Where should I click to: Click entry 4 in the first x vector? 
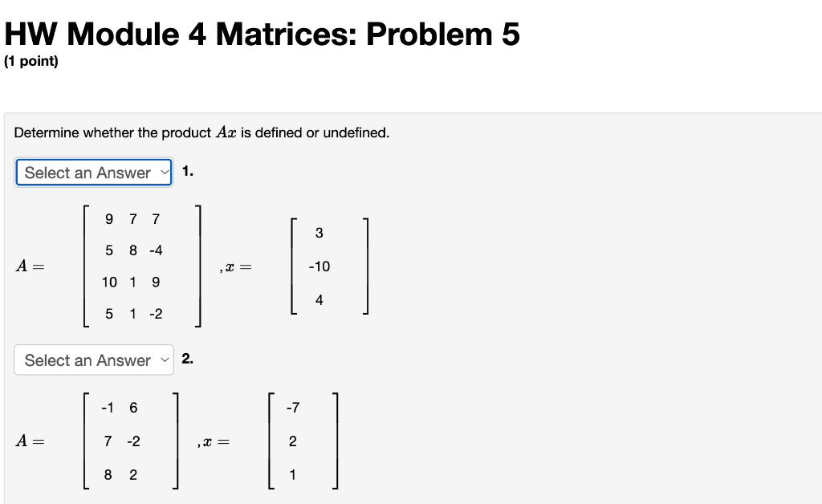point(319,299)
